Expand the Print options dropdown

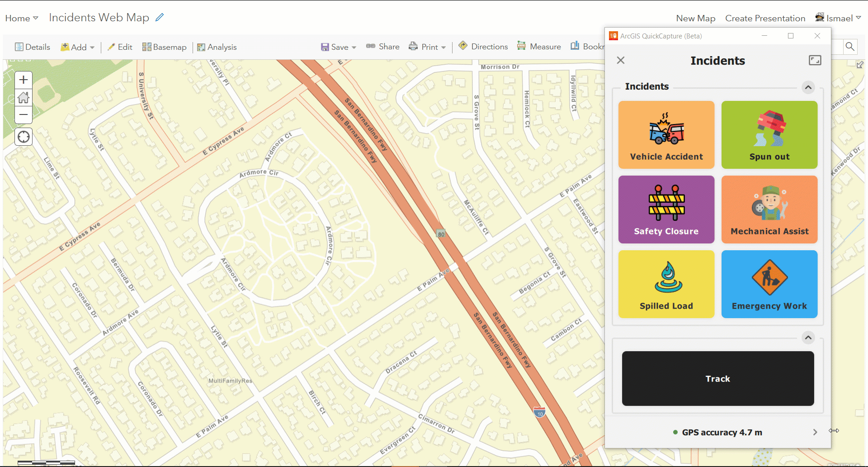[444, 47]
